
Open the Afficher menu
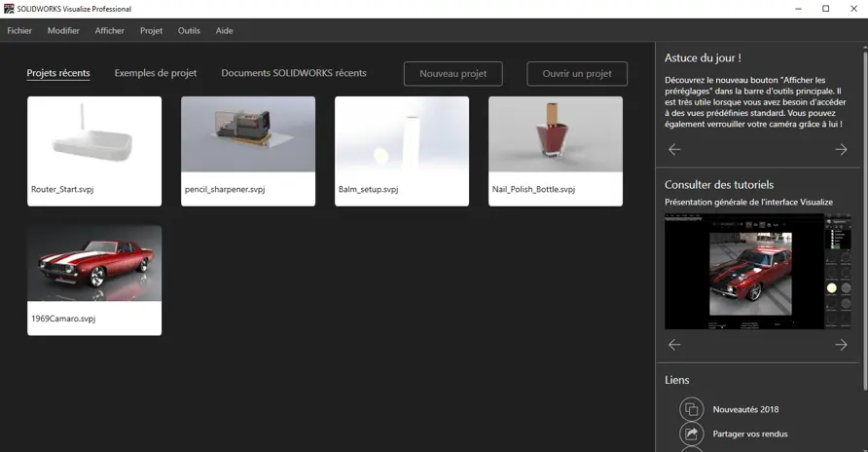(x=110, y=30)
